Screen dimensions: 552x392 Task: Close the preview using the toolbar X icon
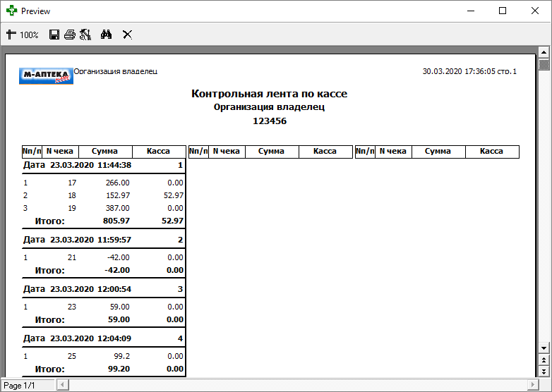pyautogui.click(x=128, y=35)
